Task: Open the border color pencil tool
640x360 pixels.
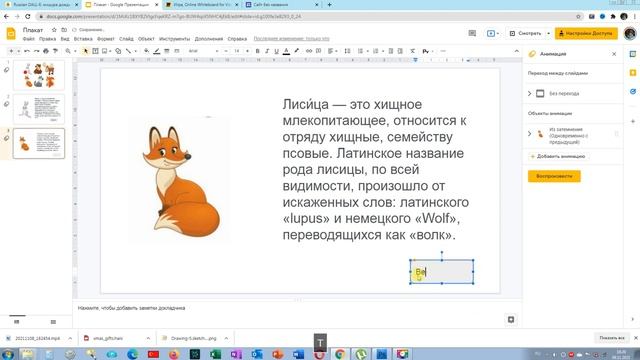Action: pyautogui.click(x=157, y=51)
